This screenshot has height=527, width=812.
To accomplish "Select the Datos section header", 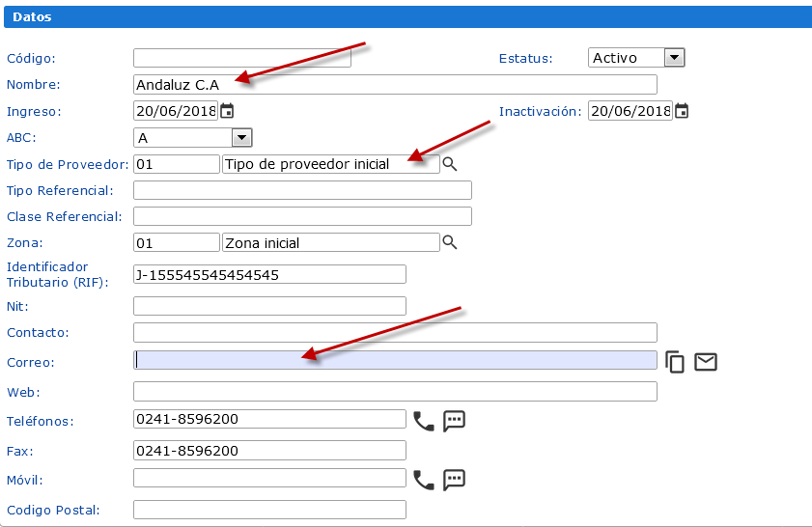I will click(x=408, y=17).
